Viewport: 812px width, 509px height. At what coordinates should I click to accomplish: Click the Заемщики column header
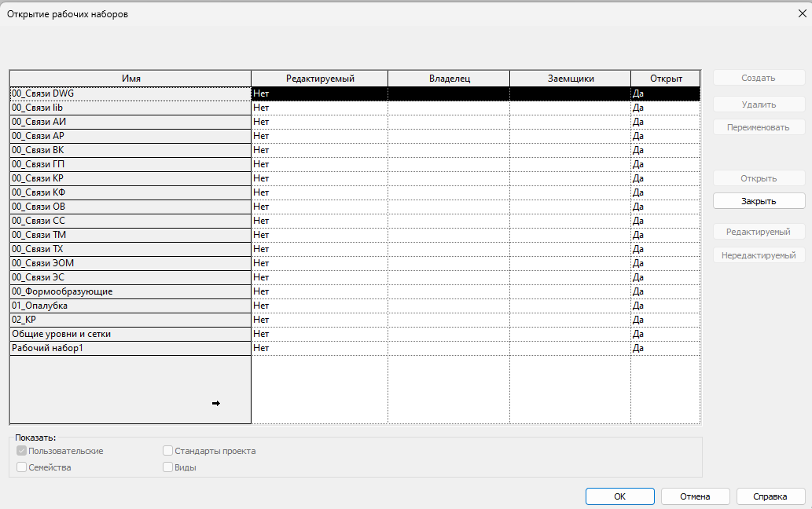click(571, 79)
